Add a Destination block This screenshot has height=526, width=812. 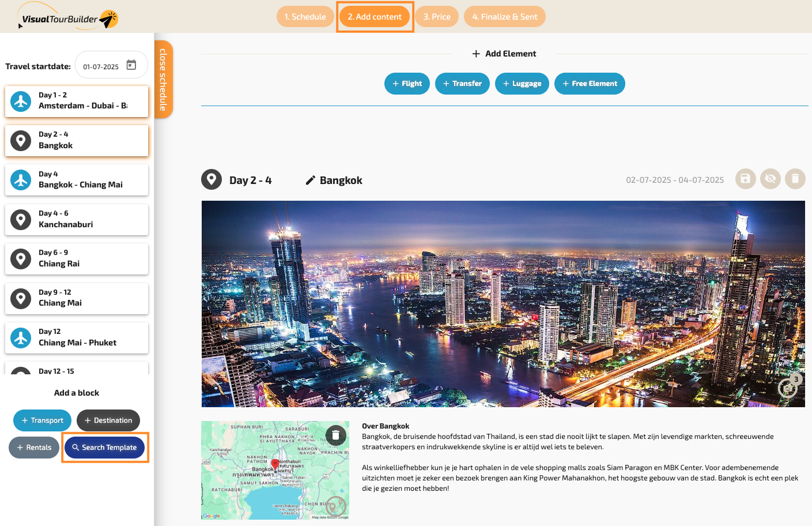[x=108, y=420]
